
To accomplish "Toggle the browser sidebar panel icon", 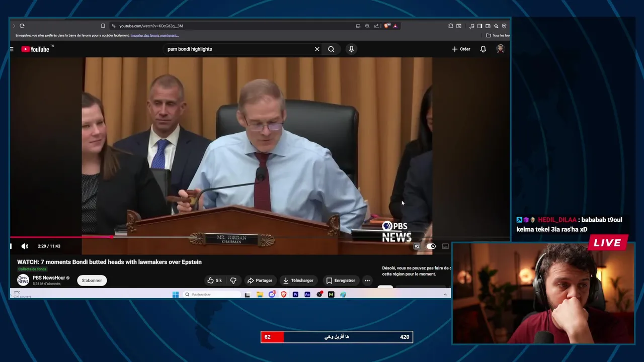I will (x=479, y=26).
